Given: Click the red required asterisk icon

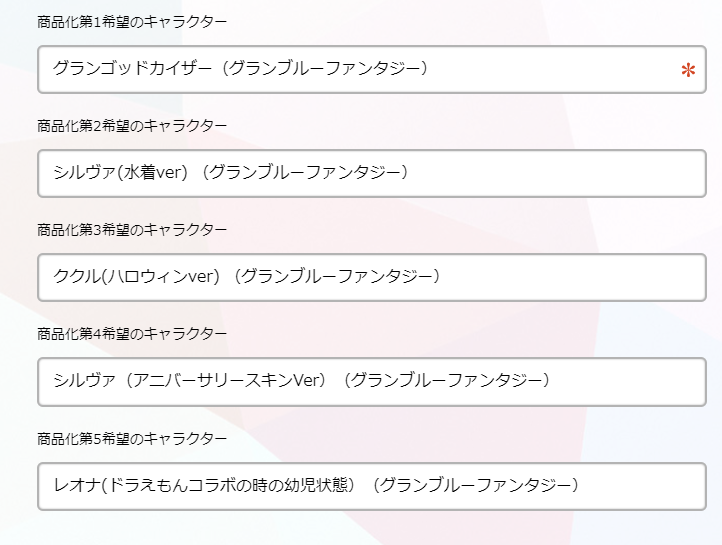Looking at the screenshot, I should tap(688, 71).
